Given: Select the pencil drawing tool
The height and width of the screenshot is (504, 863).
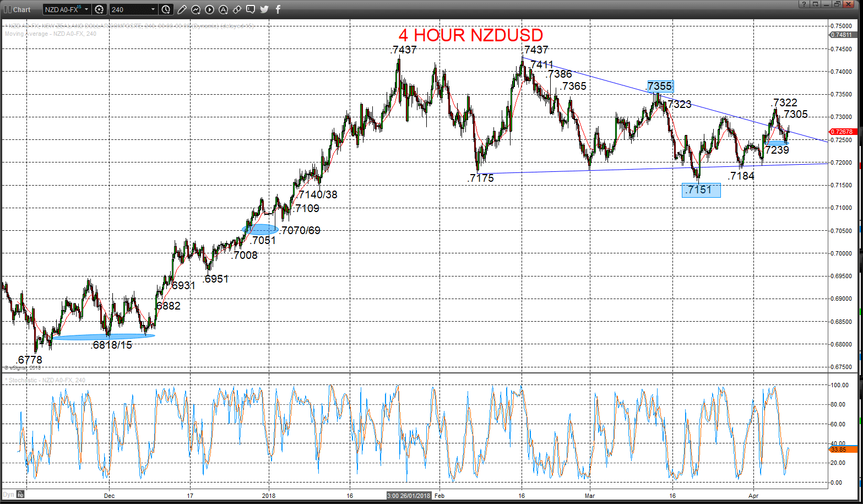Looking at the screenshot, I should (x=182, y=9).
